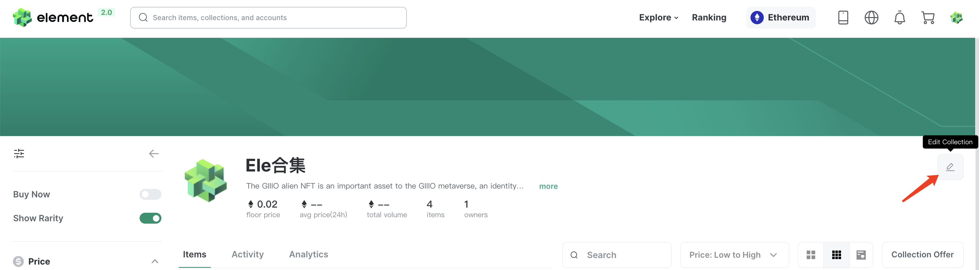Select the Ethereum network button
Viewport: 980px width, 270px height.
pyautogui.click(x=780, y=17)
